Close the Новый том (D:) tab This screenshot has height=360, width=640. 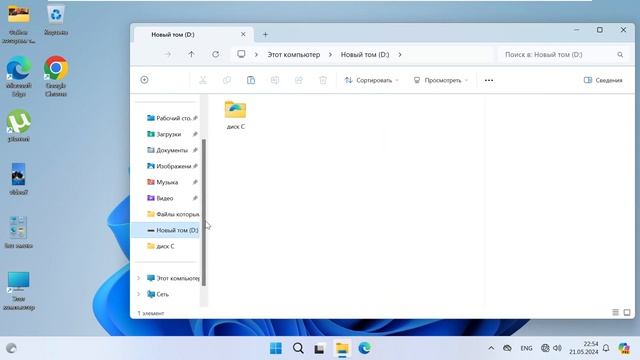[243, 35]
